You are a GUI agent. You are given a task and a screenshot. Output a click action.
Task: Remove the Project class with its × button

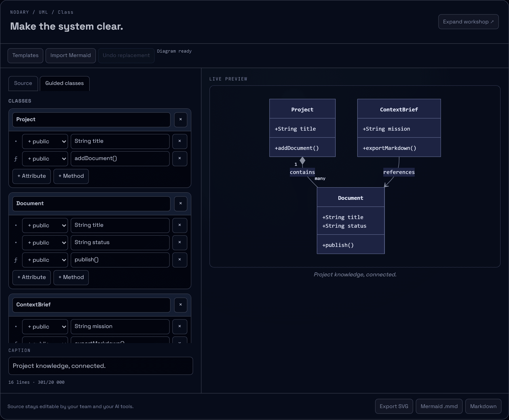point(180,120)
